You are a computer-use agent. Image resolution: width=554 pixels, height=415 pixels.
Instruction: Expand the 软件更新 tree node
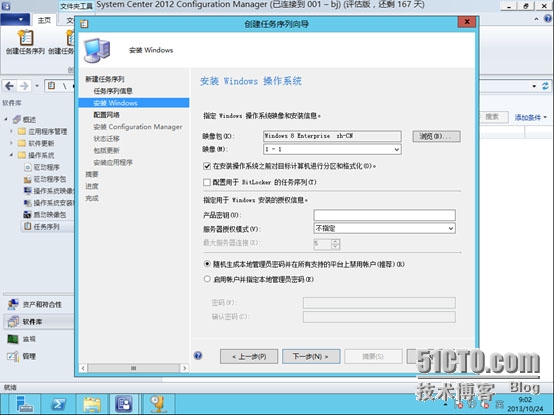click(11, 143)
